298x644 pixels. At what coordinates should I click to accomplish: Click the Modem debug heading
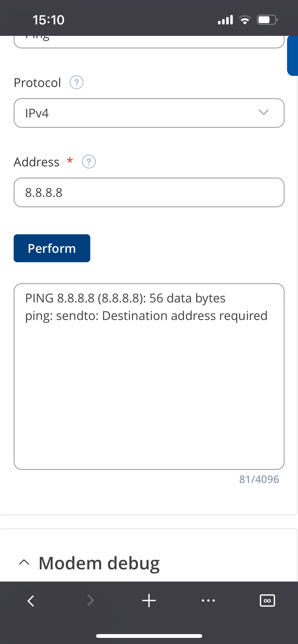pyautogui.click(x=99, y=563)
